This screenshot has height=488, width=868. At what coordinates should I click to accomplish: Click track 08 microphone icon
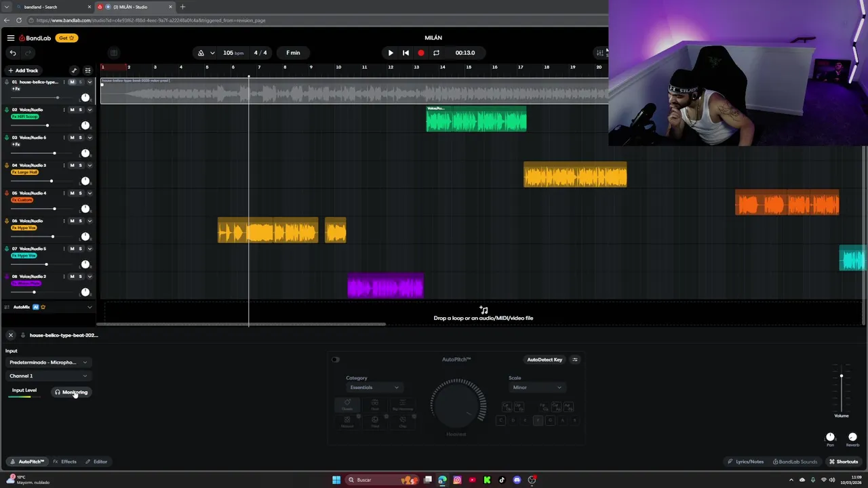click(7, 277)
